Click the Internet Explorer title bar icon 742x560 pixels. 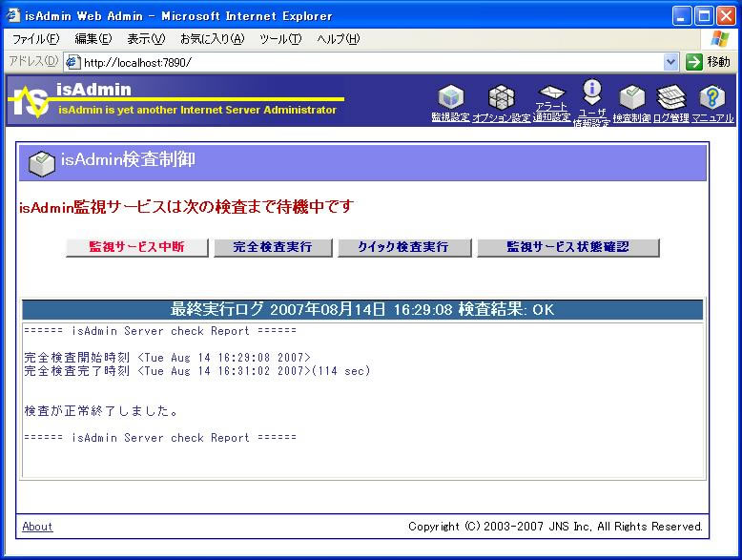pos(12,15)
